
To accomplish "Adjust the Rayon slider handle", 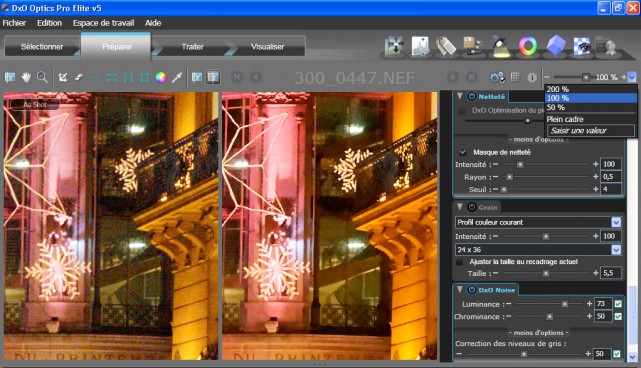I will click(x=509, y=177).
